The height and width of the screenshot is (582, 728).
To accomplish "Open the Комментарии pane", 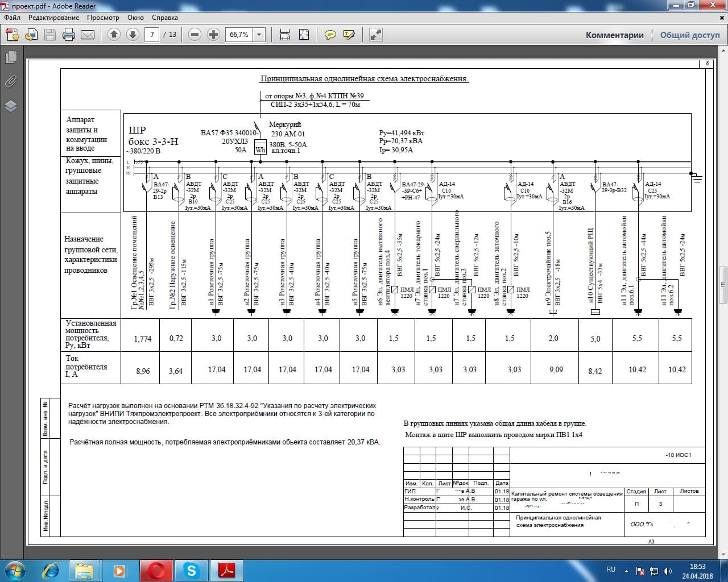I will [x=614, y=35].
